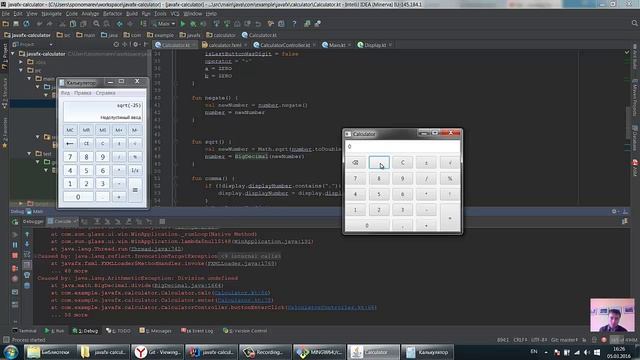Switch to Main.kt editor tab

point(336,45)
